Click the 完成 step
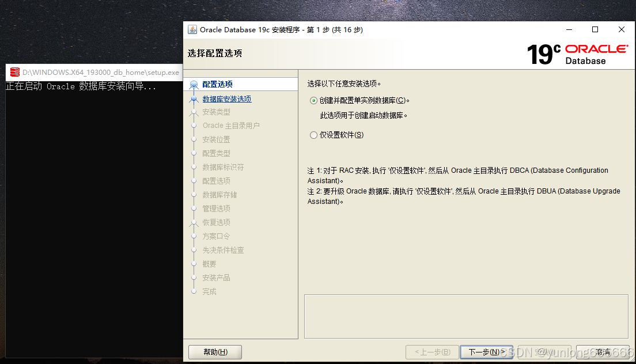The width and height of the screenshot is (636, 364). [x=209, y=291]
